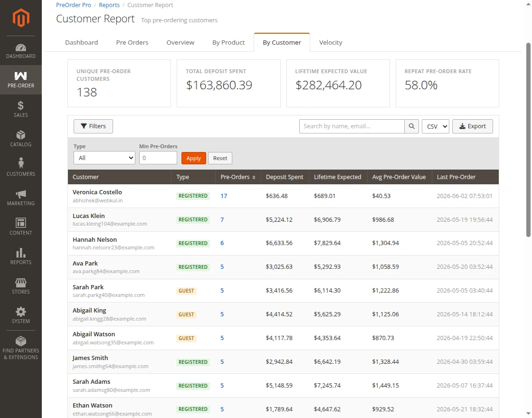Open Ava Park's 5 pre-orders link
The image size is (532, 418).
click(222, 266)
